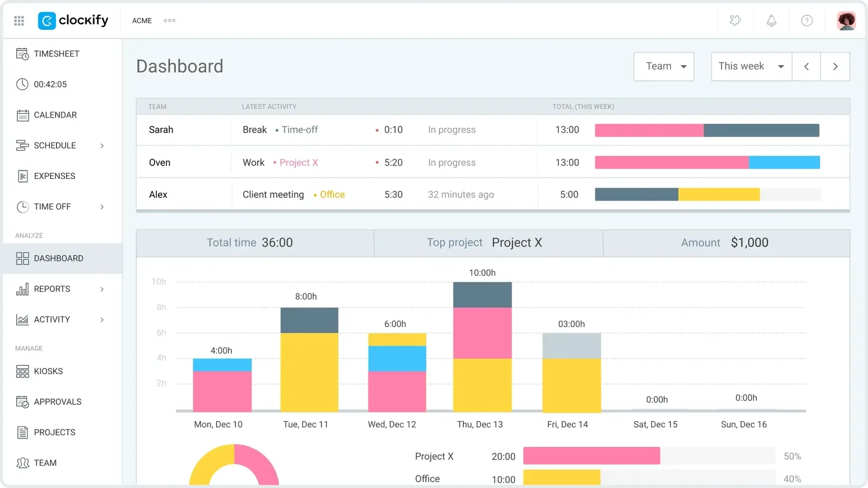Click the Approvals sidebar icon
Viewport: 868px width, 488px height.
[x=22, y=402]
